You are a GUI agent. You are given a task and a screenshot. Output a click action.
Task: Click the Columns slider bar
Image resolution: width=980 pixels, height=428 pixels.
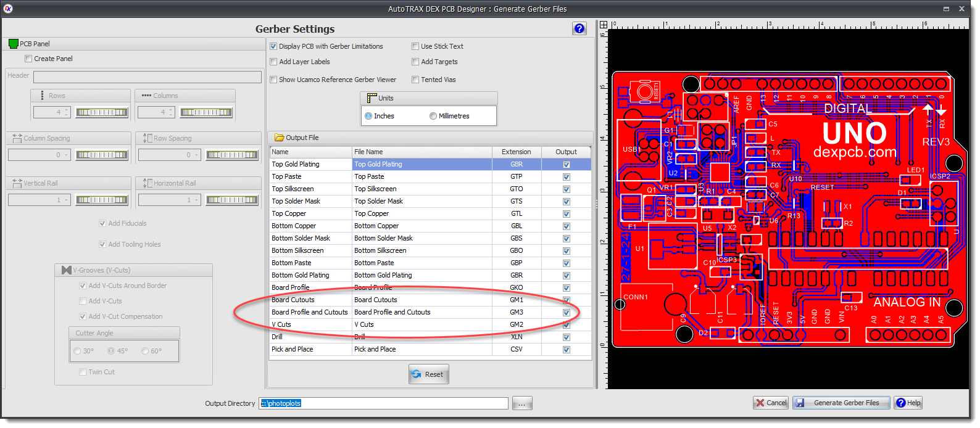[206, 112]
